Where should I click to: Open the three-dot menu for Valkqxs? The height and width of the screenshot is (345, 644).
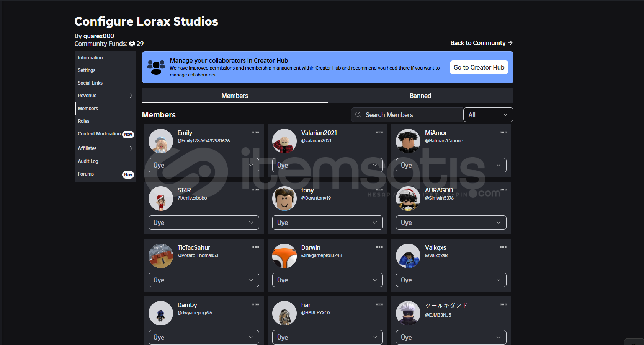(503, 247)
